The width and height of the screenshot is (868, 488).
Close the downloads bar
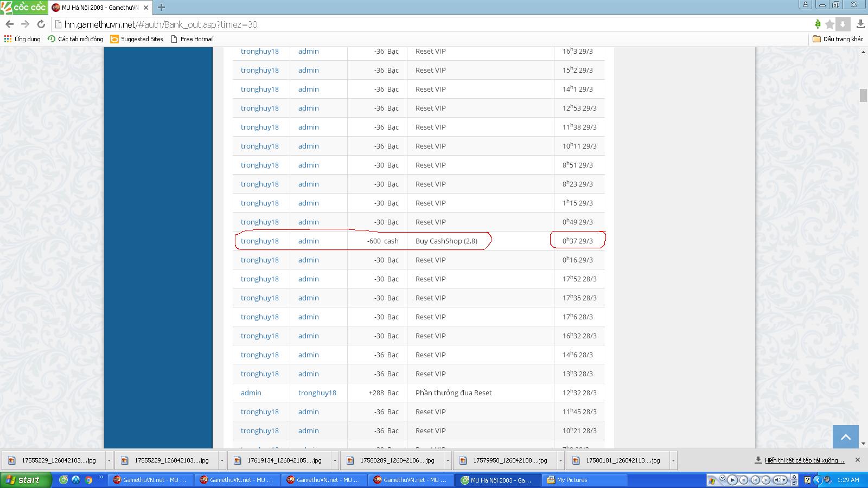click(857, 460)
